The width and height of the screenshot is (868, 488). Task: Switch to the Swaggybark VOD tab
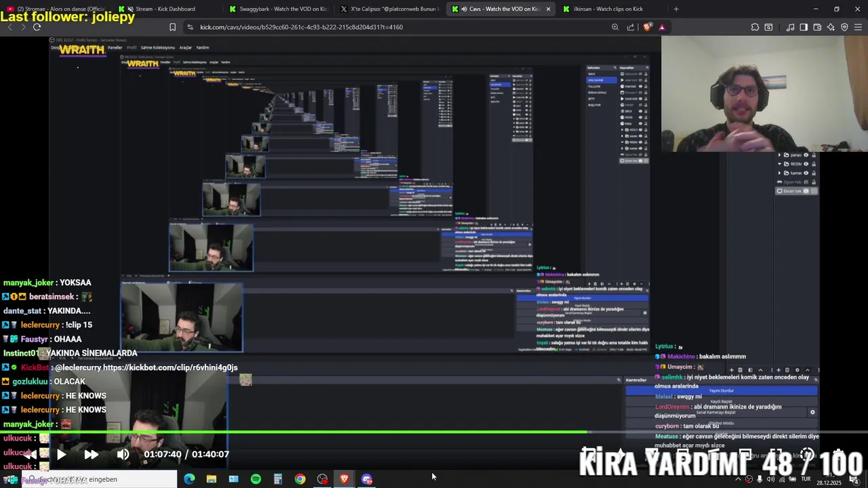[278, 9]
